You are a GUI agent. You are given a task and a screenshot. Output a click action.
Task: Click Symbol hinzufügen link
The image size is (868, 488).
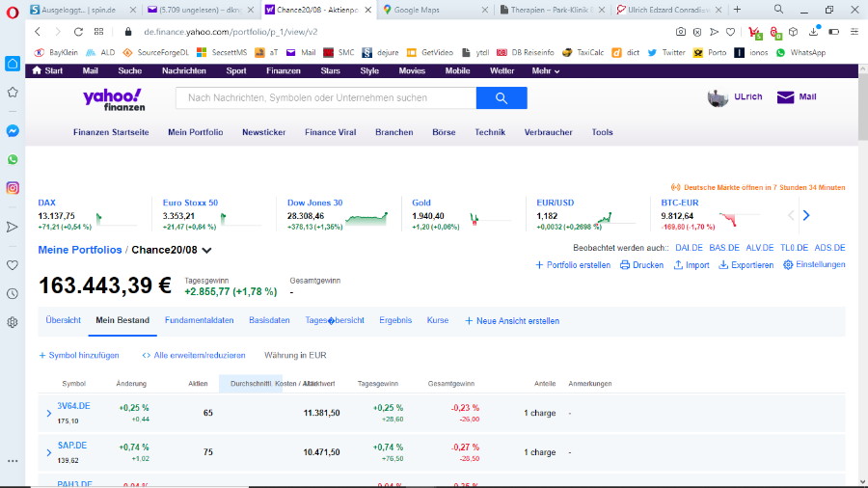78,355
